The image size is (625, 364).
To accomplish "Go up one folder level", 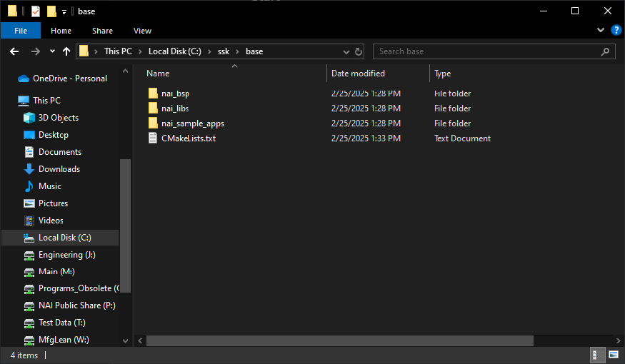I will (x=66, y=51).
